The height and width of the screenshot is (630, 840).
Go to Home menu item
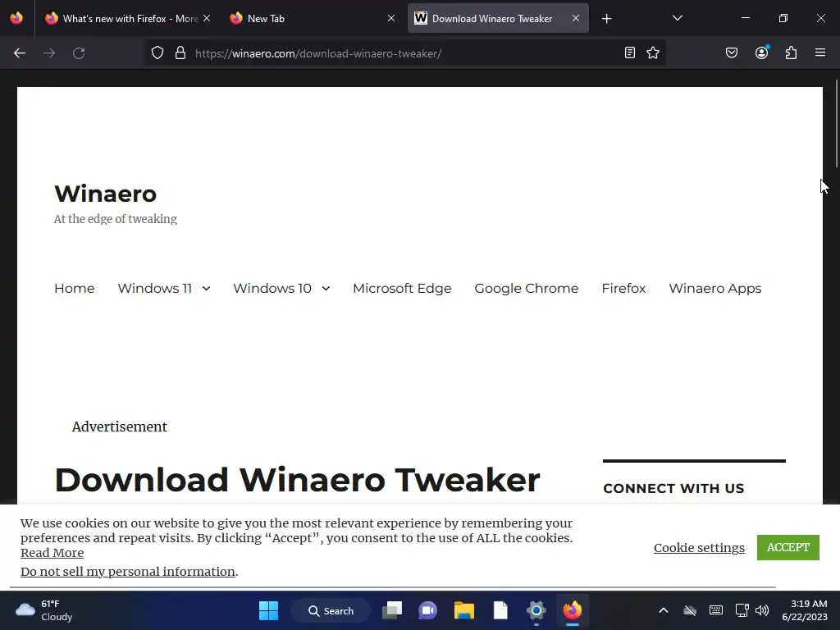75,288
